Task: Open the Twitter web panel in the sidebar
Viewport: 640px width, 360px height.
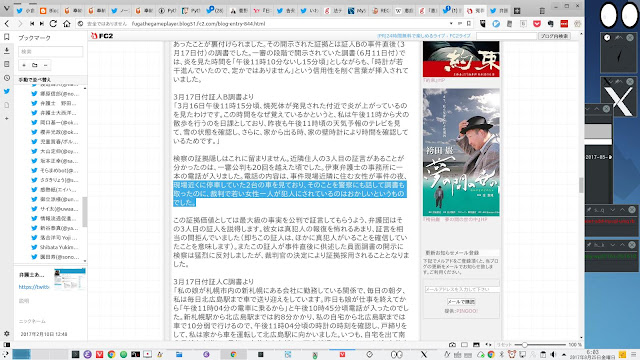Action: click(x=7, y=91)
